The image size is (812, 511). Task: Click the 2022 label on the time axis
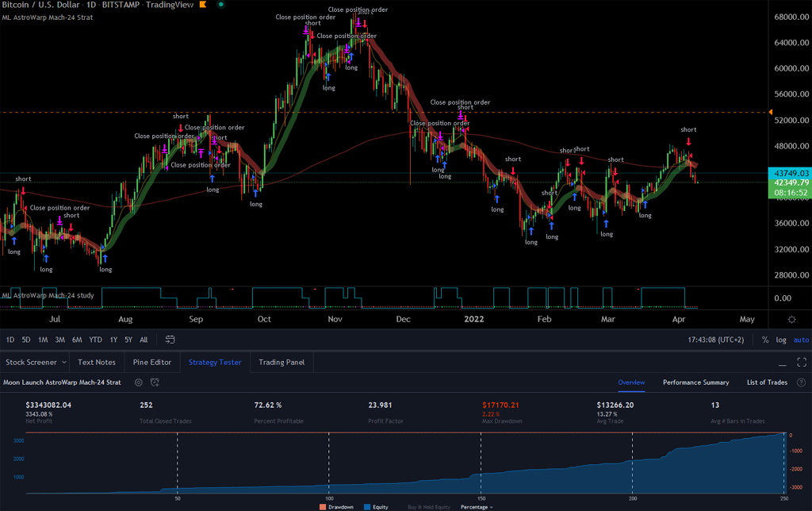(474, 319)
